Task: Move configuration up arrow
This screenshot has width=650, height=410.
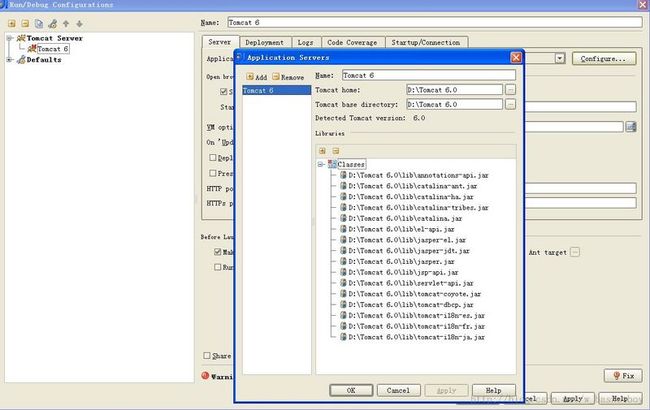Action: click(x=66, y=24)
